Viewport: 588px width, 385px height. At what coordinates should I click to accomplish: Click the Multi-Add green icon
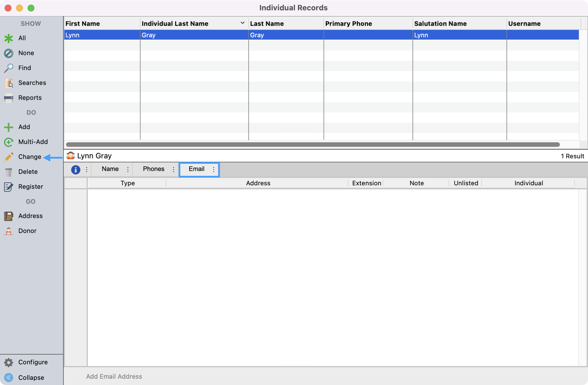click(x=9, y=142)
